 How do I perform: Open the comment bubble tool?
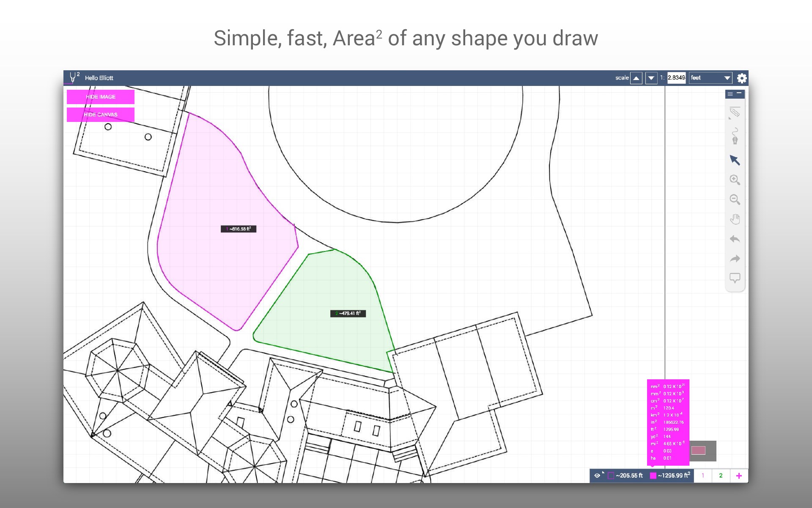[x=735, y=278]
